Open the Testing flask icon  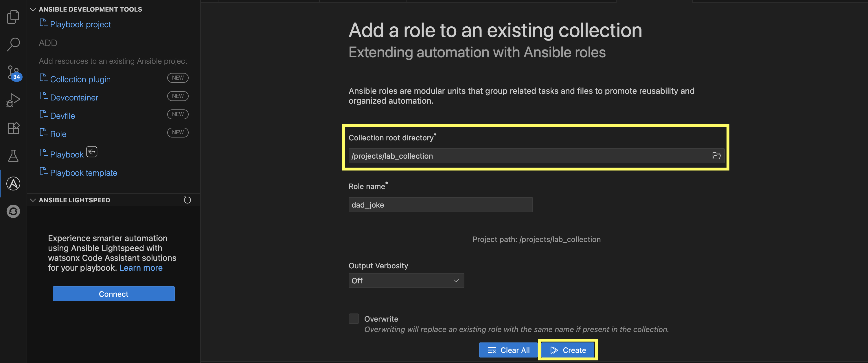click(13, 156)
